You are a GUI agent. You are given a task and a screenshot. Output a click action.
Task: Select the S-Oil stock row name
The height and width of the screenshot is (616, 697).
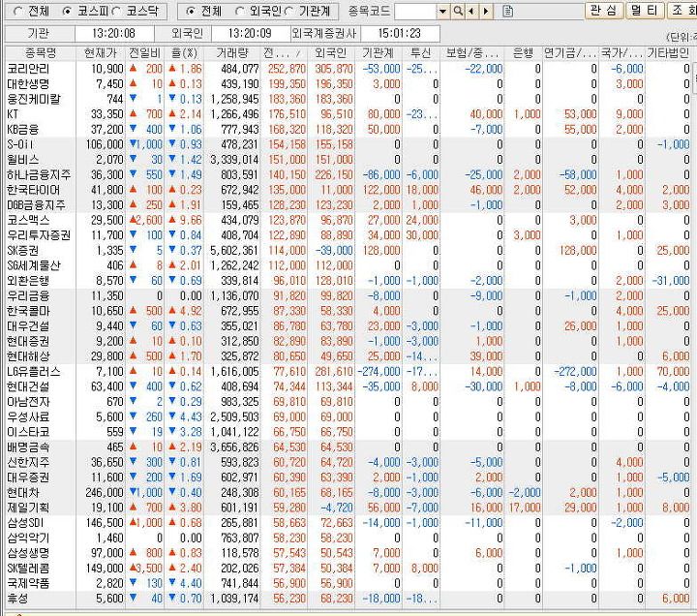[20, 144]
